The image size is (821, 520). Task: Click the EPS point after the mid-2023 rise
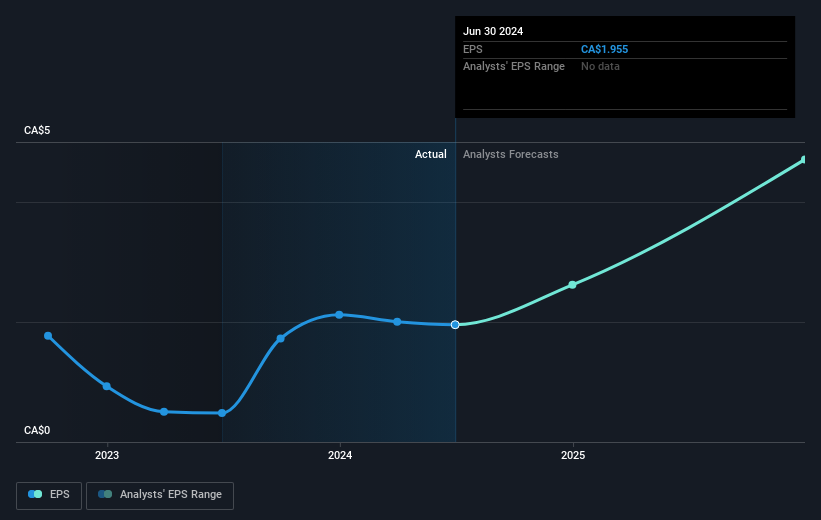pyautogui.click(x=281, y=338)
